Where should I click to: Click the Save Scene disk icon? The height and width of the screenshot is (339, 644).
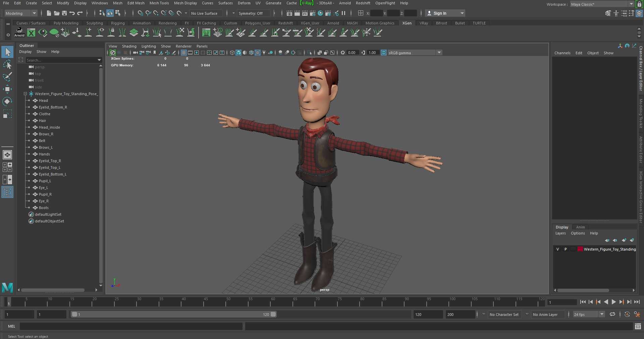tap(64, 13)
